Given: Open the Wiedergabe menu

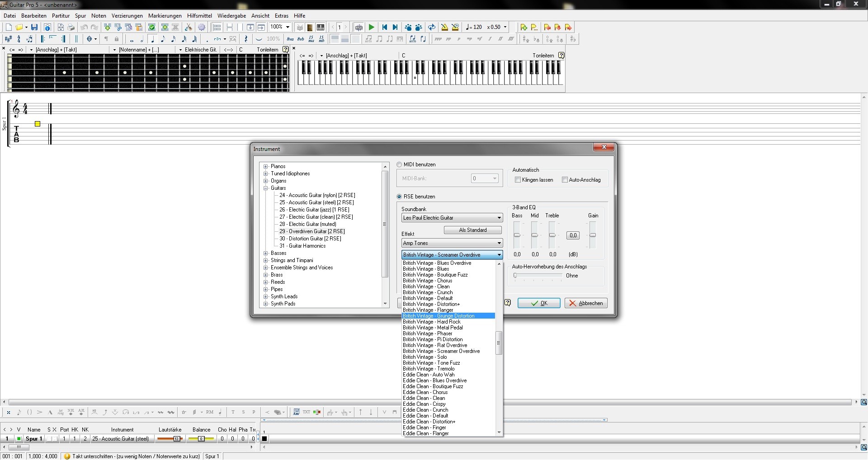Looking at the screenshot, I should 231,15.
